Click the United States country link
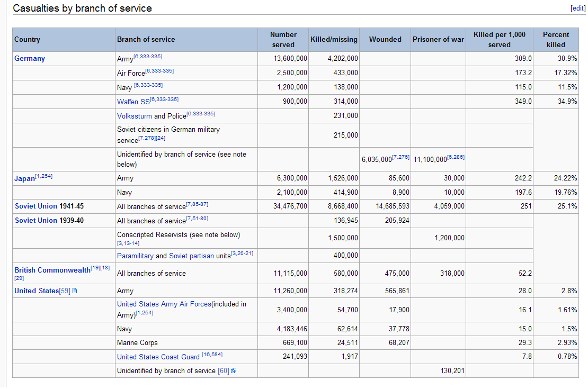The image size is (588, 389). [x=37, y=291]
